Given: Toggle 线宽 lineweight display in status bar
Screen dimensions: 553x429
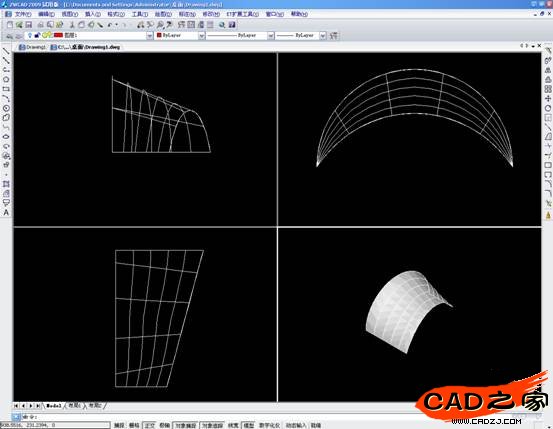Looking at the screenshot, I should click(233, 425).
